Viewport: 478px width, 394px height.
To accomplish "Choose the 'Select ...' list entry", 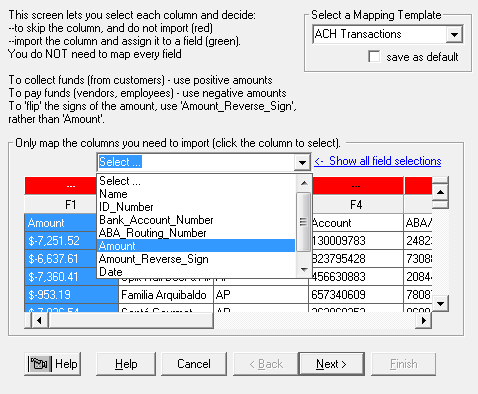I will tap(196, 181).
